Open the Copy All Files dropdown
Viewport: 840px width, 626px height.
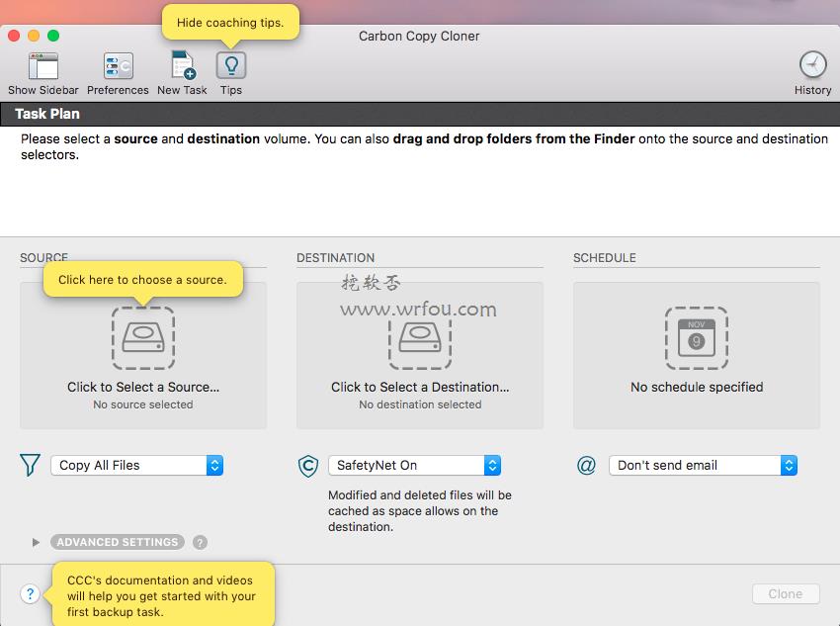(137, 465)
